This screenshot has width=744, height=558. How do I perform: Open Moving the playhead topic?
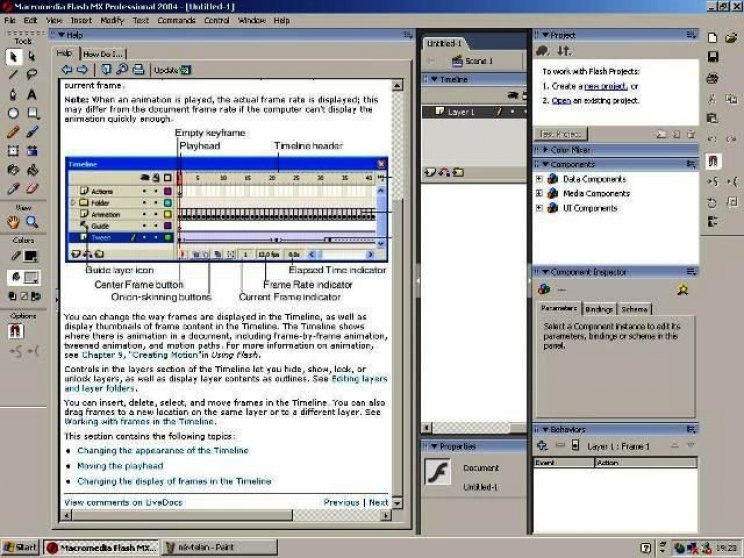pos(120,466)
